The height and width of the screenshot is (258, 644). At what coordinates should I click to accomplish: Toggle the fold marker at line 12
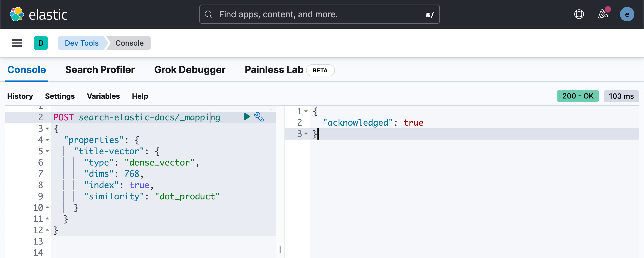[47, 230]
